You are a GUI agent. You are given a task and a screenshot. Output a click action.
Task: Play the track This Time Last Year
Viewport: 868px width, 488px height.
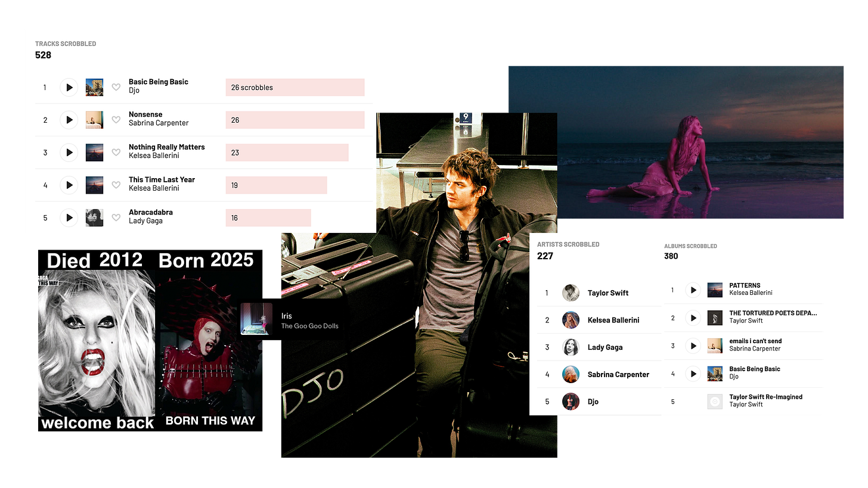tap(69, 185)
